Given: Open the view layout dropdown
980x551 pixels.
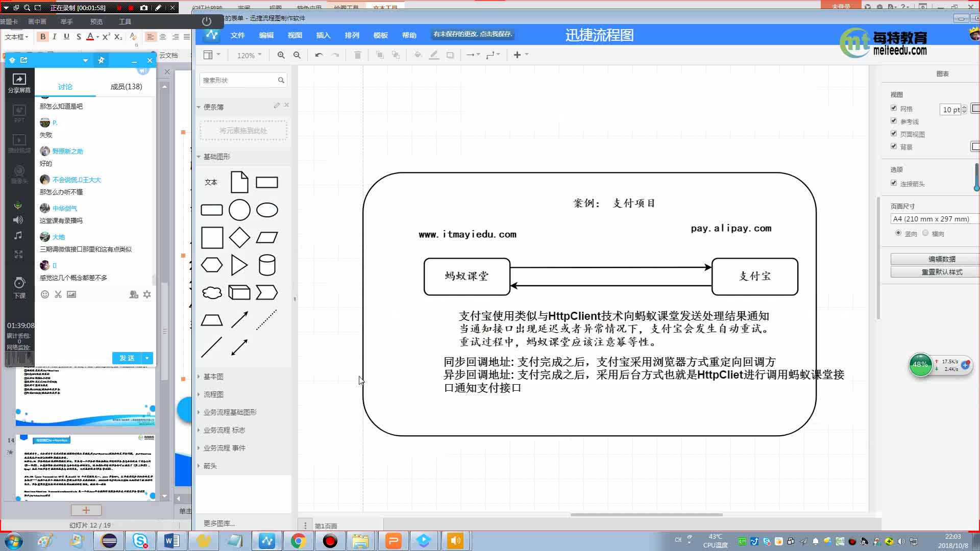Looking at the screenshot, I should coord(212,55).
